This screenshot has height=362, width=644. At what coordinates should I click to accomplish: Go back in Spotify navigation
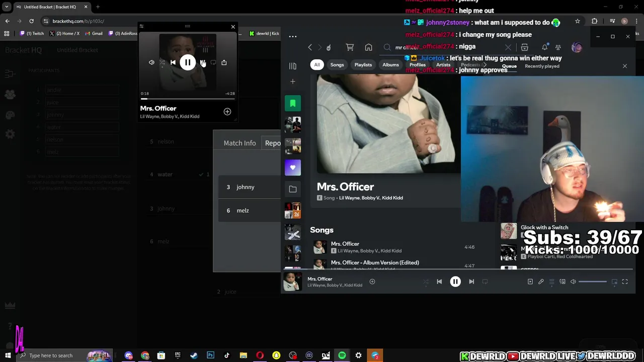(x=310, y=47)
